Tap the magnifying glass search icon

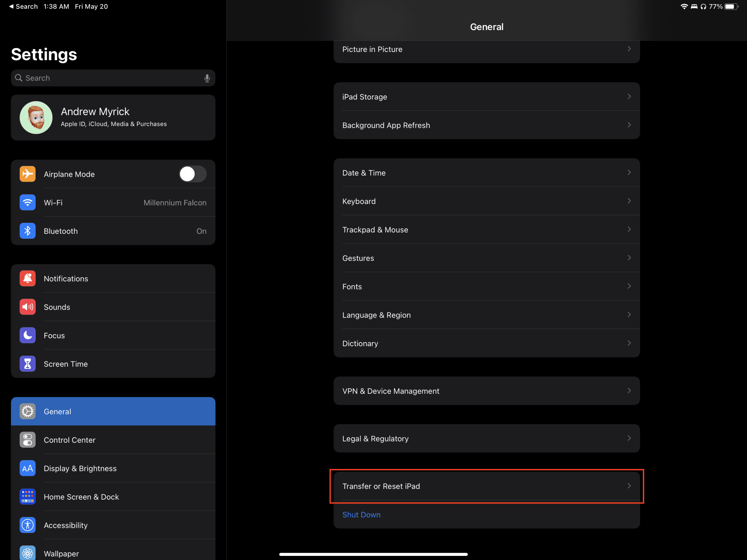19,78
